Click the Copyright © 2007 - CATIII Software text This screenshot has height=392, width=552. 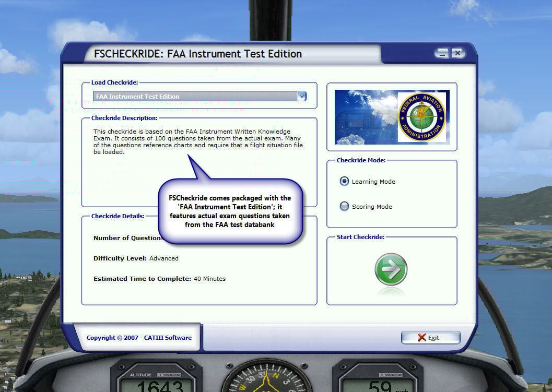(x=139, y=338)
